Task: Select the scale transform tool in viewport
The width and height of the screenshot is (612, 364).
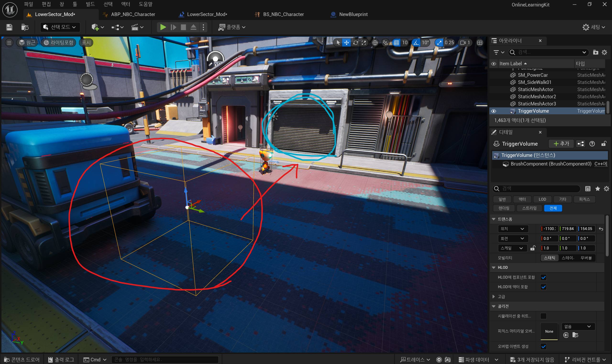Action: click(364, 43)
